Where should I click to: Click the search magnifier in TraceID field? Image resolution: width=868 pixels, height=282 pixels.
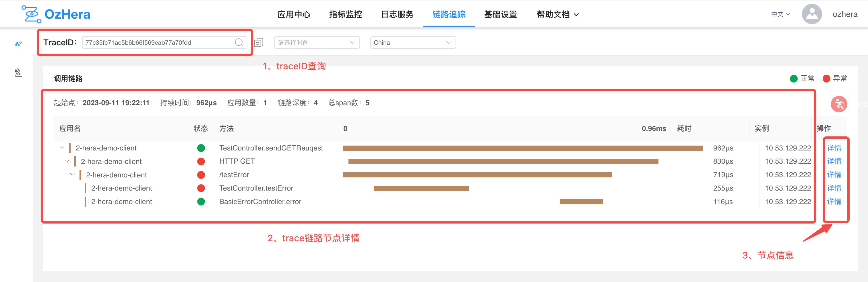(239, 42)
